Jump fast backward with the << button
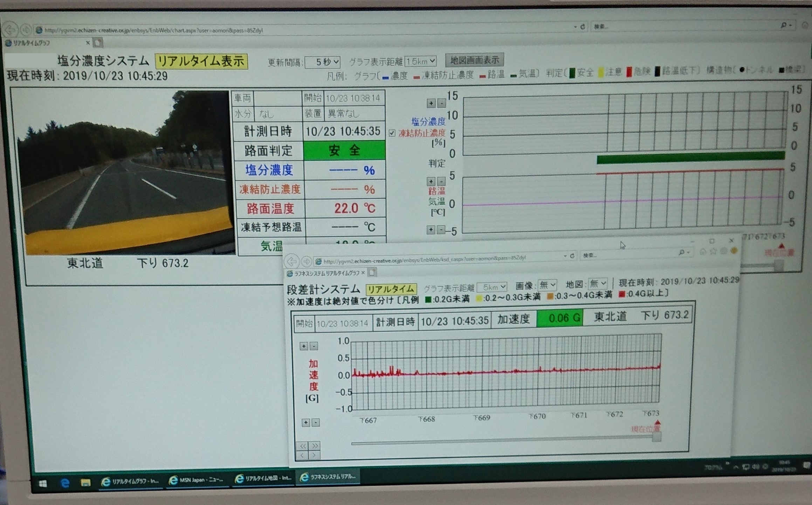This screenshot has width=812, height=505. (x=303, y=446)
